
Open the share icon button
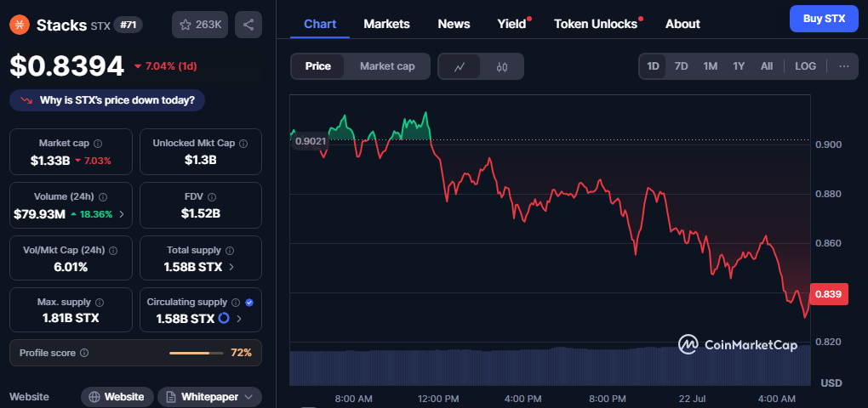(x=248, y=25)
